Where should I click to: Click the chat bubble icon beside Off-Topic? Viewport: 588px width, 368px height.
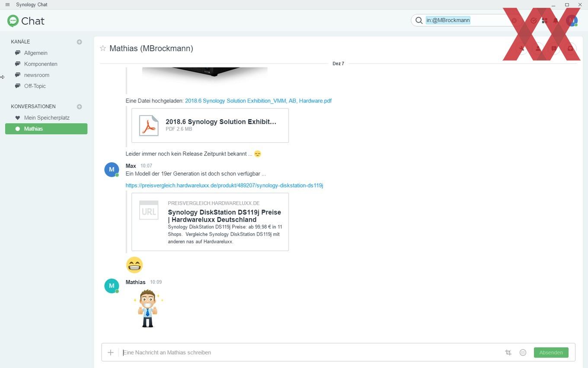tap(18, 86)
